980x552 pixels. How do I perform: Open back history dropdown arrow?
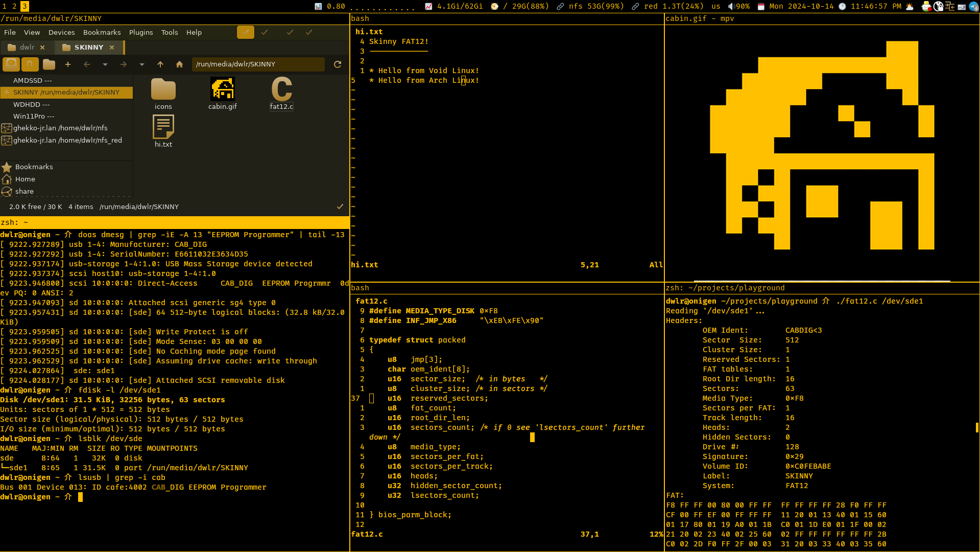[105, 64]
